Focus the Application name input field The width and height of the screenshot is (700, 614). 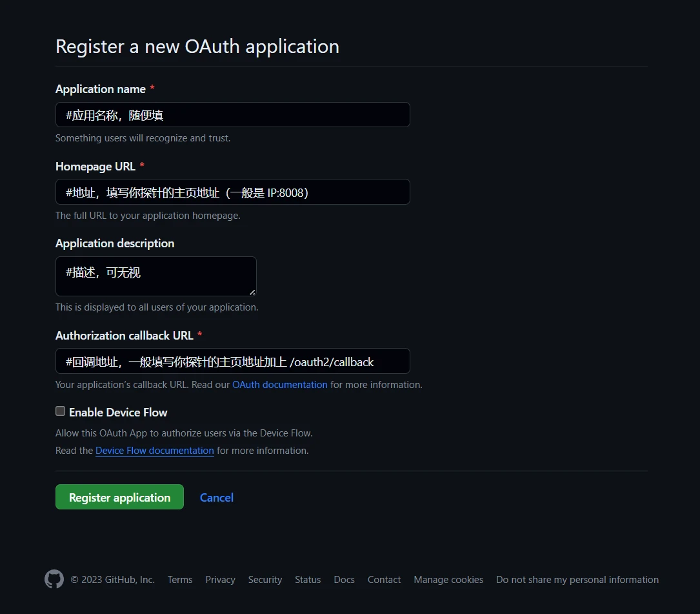(232, 115)
